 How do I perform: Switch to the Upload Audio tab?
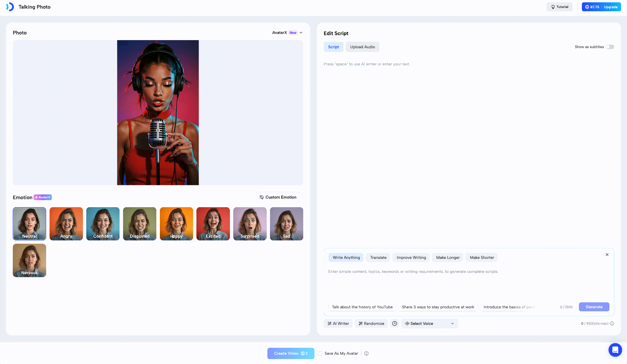(362, 47)
